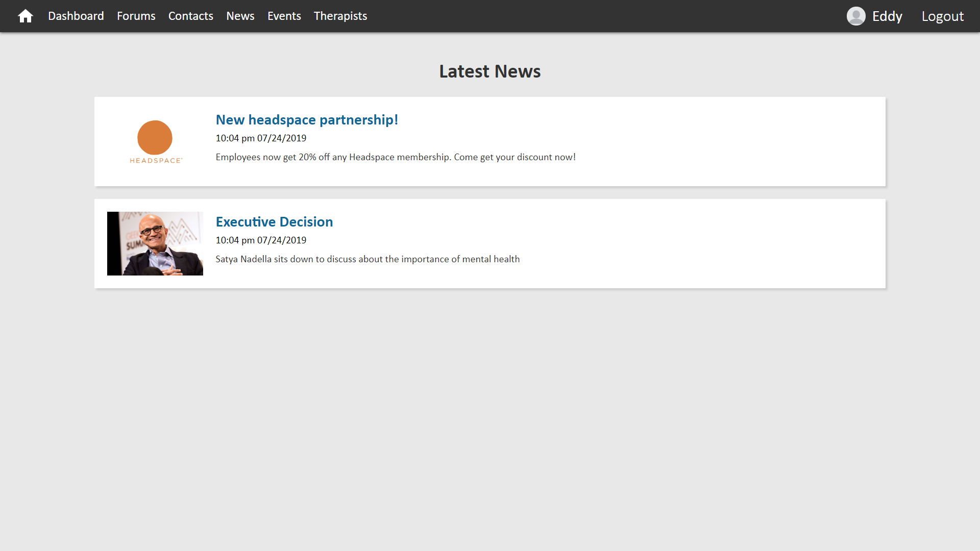980x551 pixels.
Task: Click the Satya Nadella article description
Action: point(367,259)
